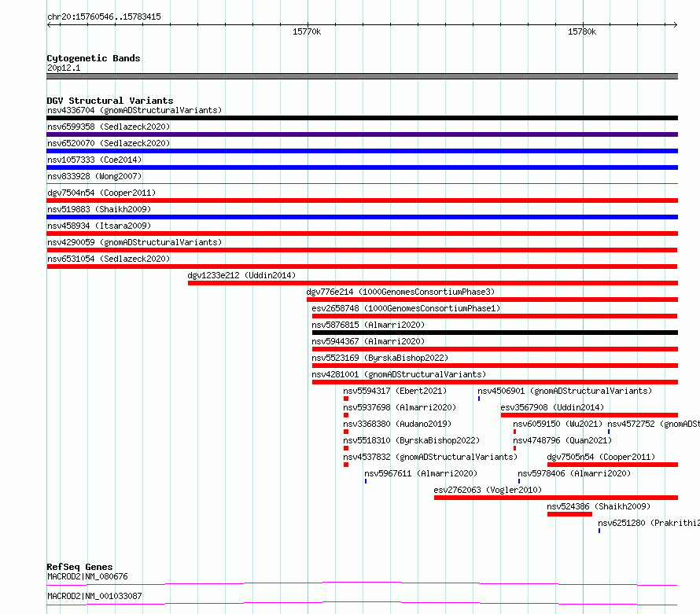Open variant nsv833928 (Wong2007)
Screen dimensions: 700x614
[x=94, y=176]
